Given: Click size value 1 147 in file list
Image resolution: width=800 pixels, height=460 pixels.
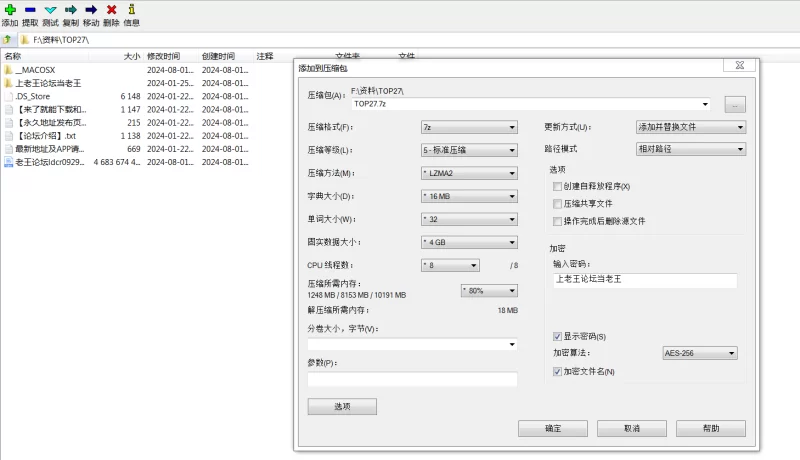Looking at the screenshot, I should point(130,110).
